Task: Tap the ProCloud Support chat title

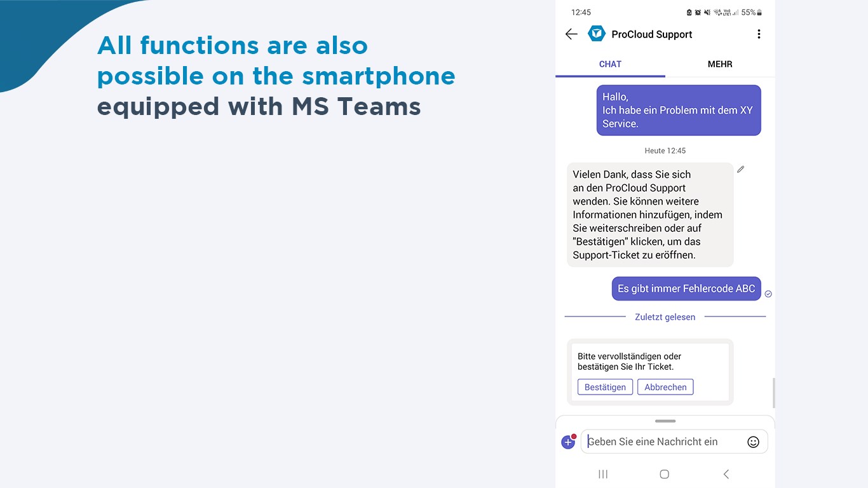Action: click(651, 34)
